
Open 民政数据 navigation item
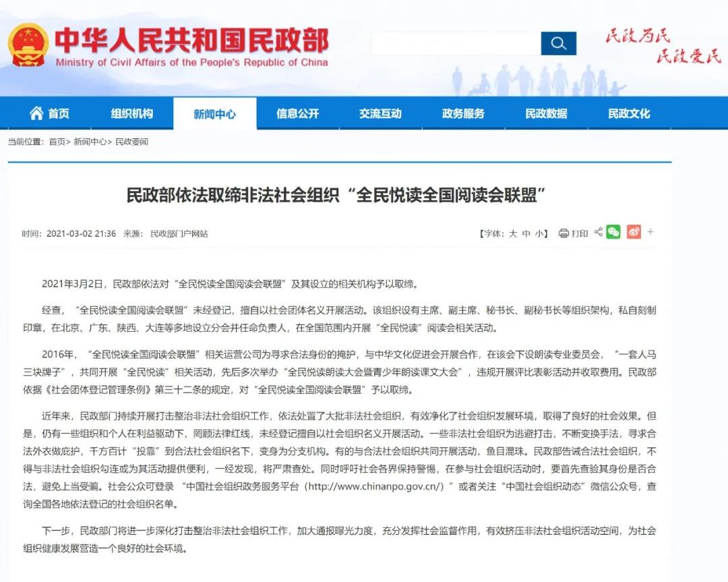[x=546, y=114]
